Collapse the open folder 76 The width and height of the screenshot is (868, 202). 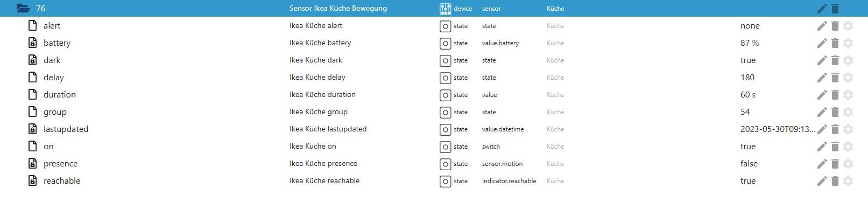(23, 8)
